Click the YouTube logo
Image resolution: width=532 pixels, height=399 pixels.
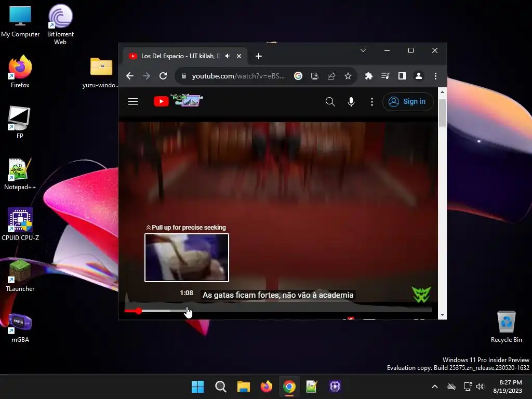click(179, 101)
